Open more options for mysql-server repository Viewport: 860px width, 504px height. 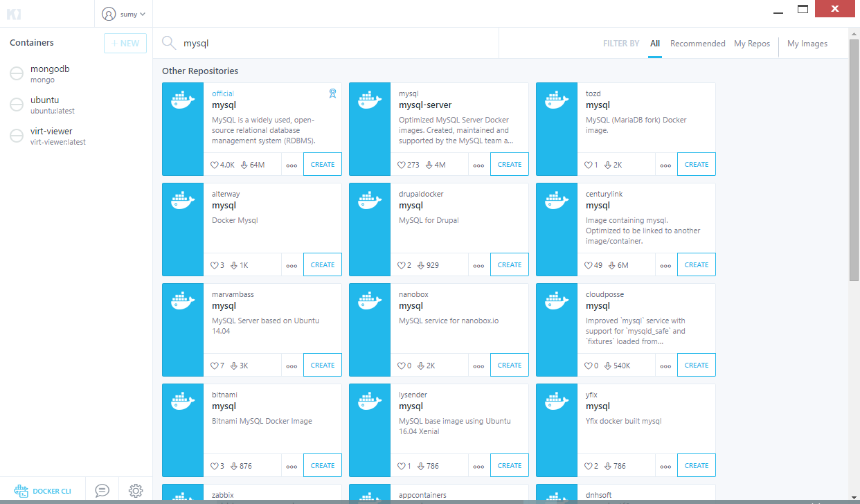pyautogui.click(x=478, y=165)
